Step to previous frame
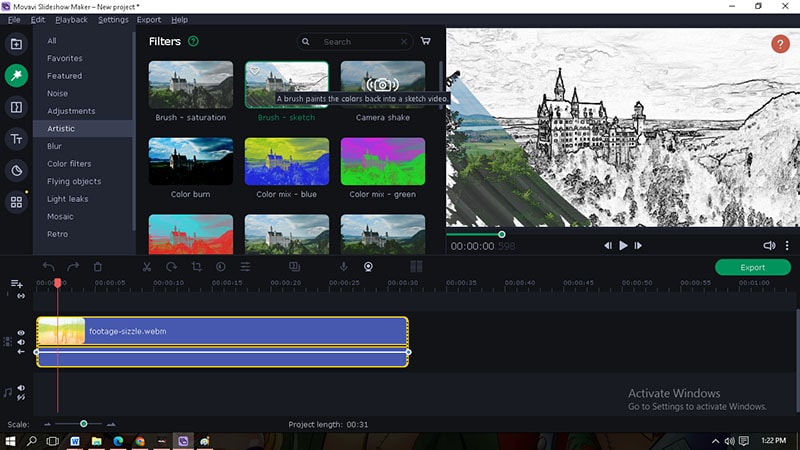Screen dimensions: 800x450 [x=608, y=246]
